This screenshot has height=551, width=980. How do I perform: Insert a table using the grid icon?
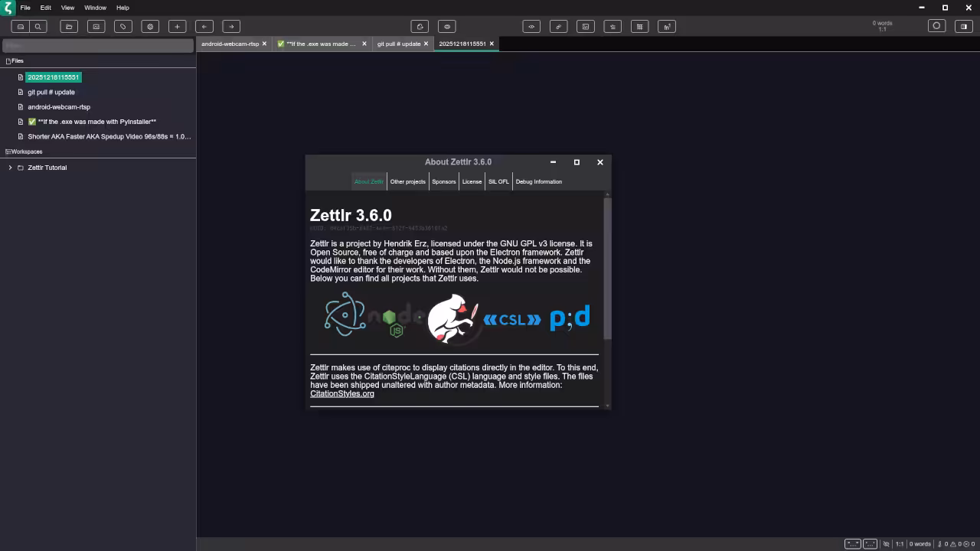tap(639, 26)
